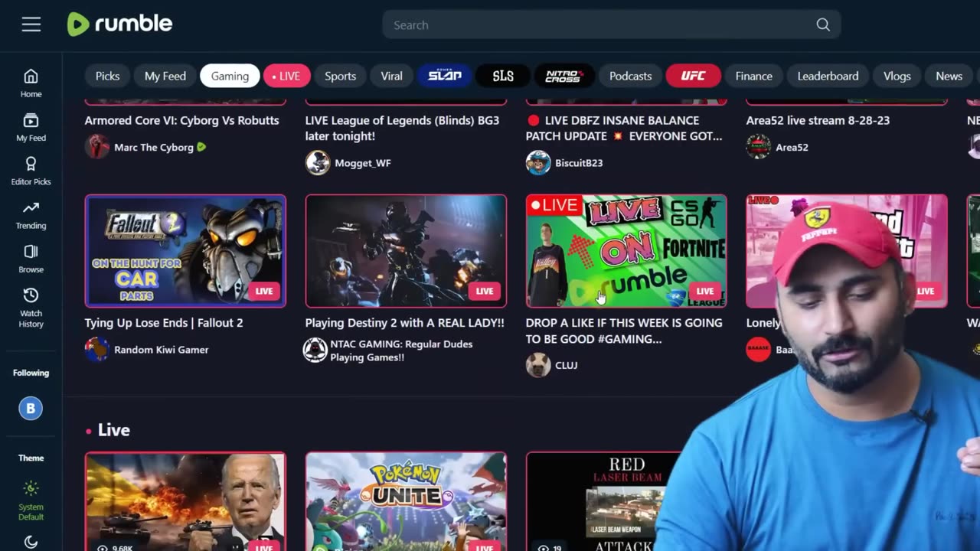Open Random Kiwi Gamer channel name
This screenshot has width=980, height=551.
click(x=161, y=350)
